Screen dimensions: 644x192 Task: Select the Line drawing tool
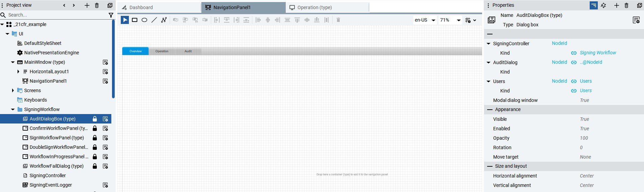154,20
